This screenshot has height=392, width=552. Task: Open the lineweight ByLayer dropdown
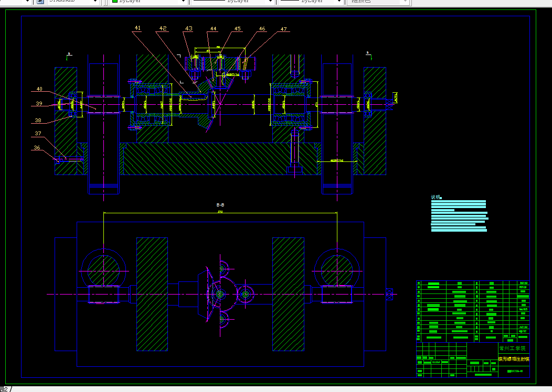(x=339, y=2)
